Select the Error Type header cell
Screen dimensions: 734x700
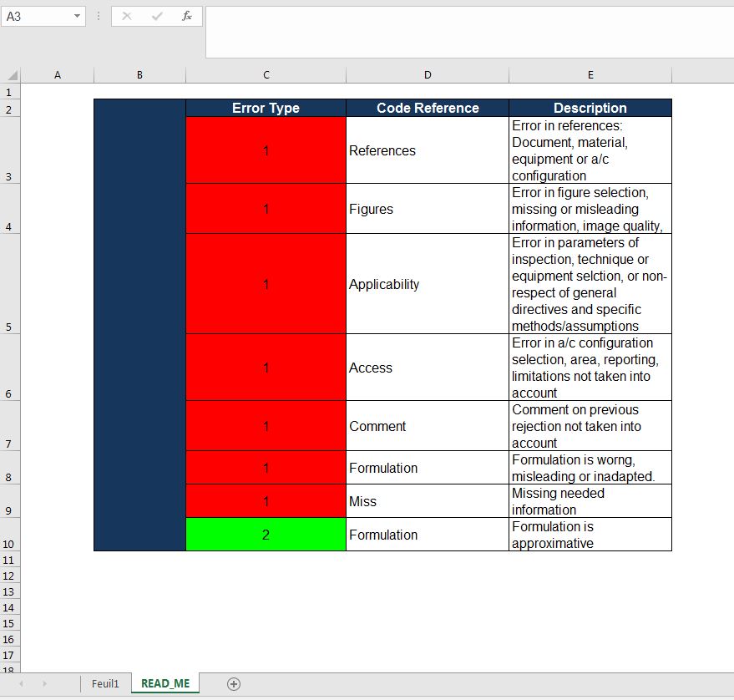point(266,108)
